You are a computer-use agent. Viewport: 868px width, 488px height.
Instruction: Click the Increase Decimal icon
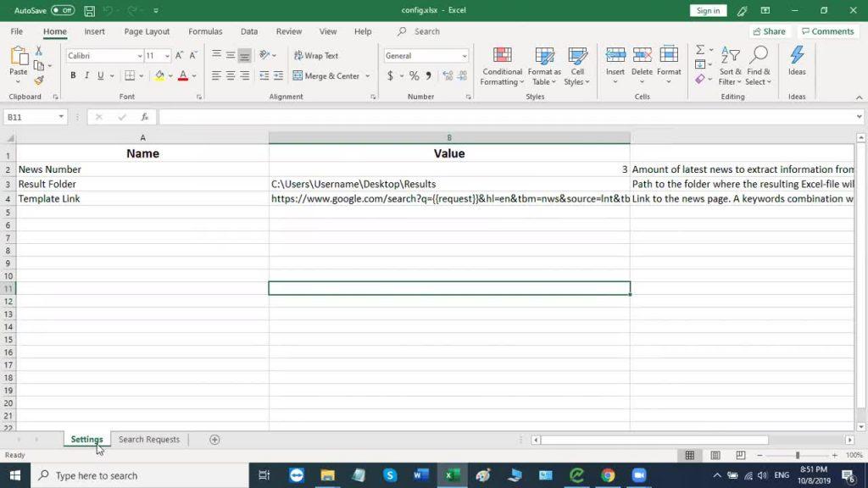click(448, 75)
